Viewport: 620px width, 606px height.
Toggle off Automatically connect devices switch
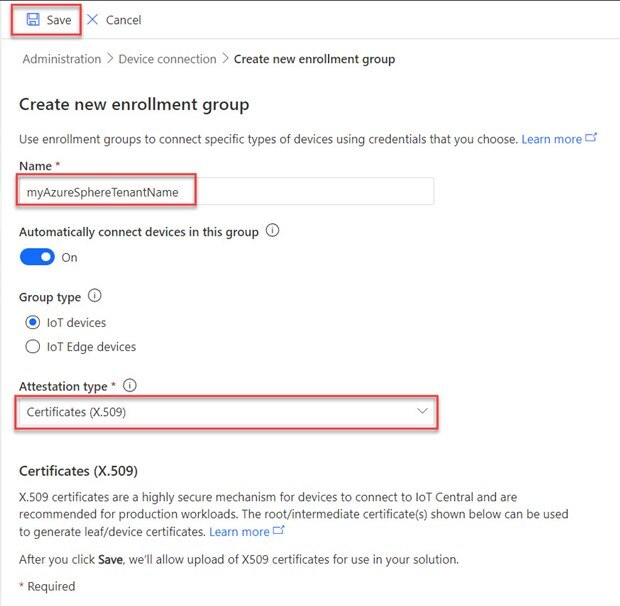(37, 257)
